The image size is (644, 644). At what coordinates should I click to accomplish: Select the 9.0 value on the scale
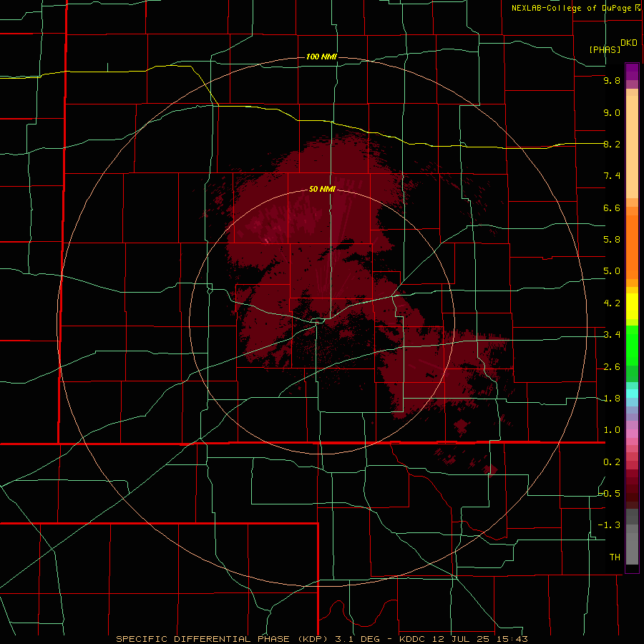point(612,112)
